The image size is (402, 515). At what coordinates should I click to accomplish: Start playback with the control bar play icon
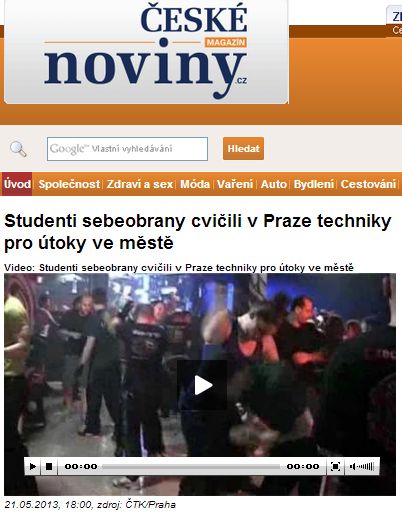click(33, 466)
